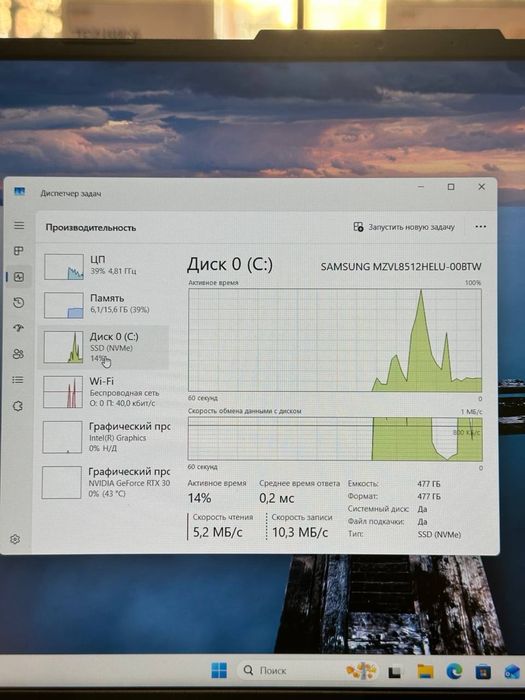525x700 pixels.
Task: Open the hamburger navigation menu
Action: point(19,225)
